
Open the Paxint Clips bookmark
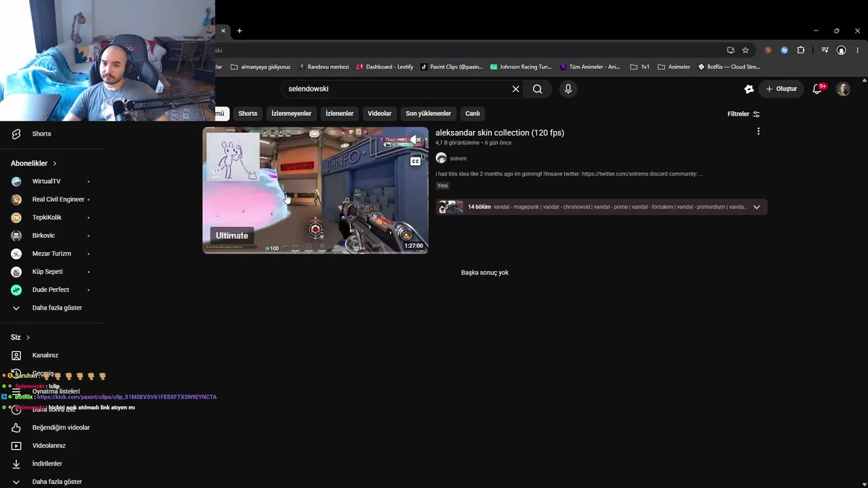[x=452, y=67]
